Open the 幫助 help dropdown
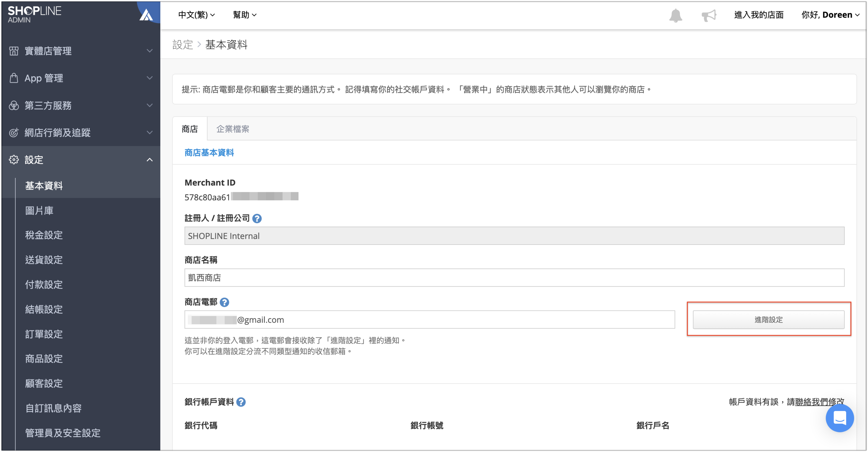The width and height of the screenshot is (868, 452). (x=245, y=15)
